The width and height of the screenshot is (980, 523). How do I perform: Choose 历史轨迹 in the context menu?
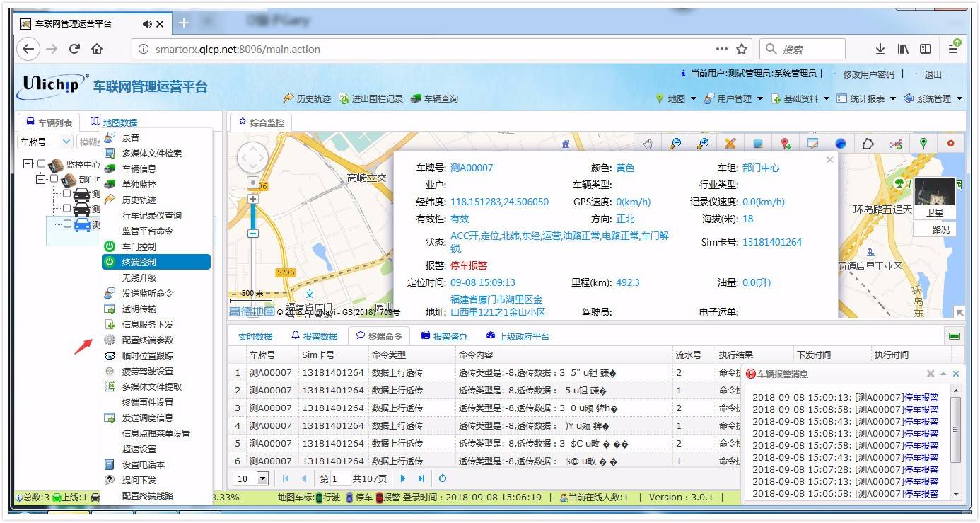point(156,200)
